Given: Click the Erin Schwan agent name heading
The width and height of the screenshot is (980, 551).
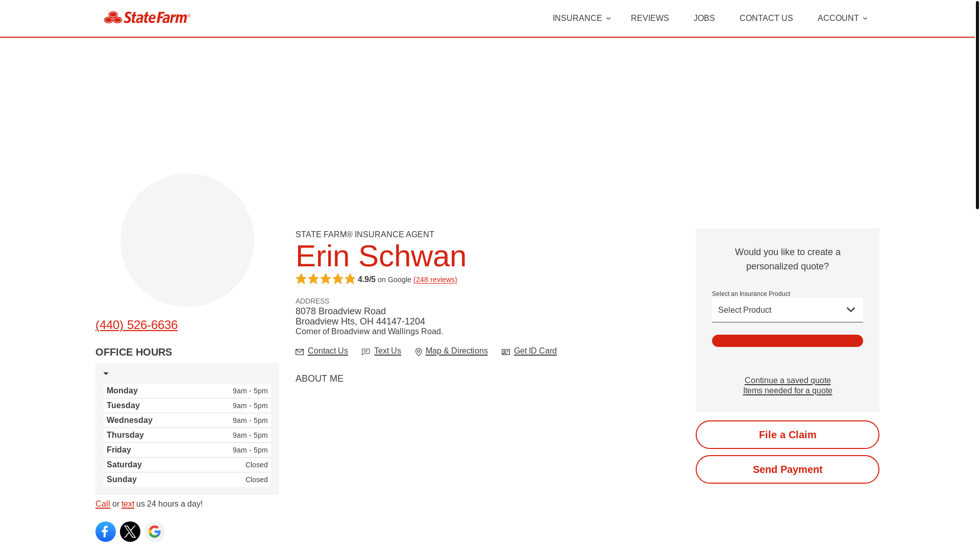Looking at the screenshot, I should coord(381,256).
